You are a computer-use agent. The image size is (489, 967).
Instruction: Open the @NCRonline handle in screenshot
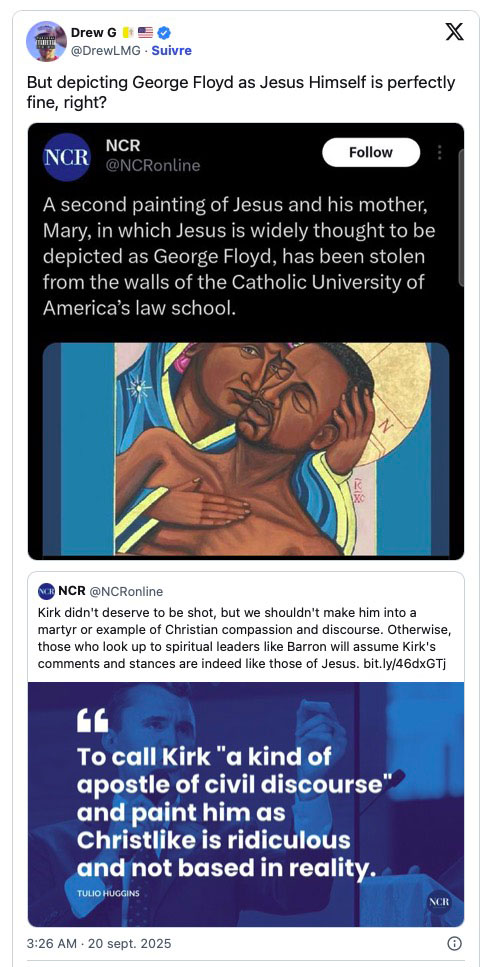153,165
